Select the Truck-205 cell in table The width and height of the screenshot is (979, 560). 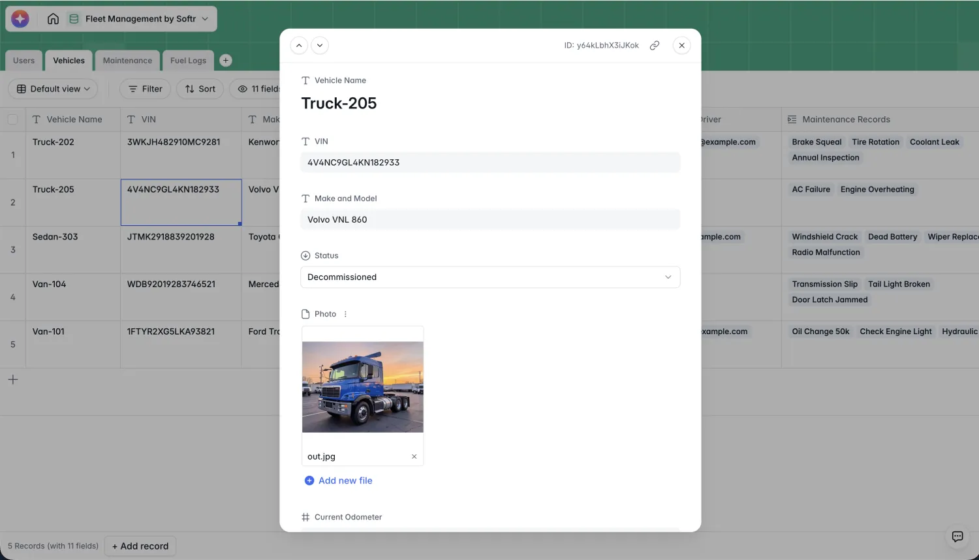click(73, 202)
